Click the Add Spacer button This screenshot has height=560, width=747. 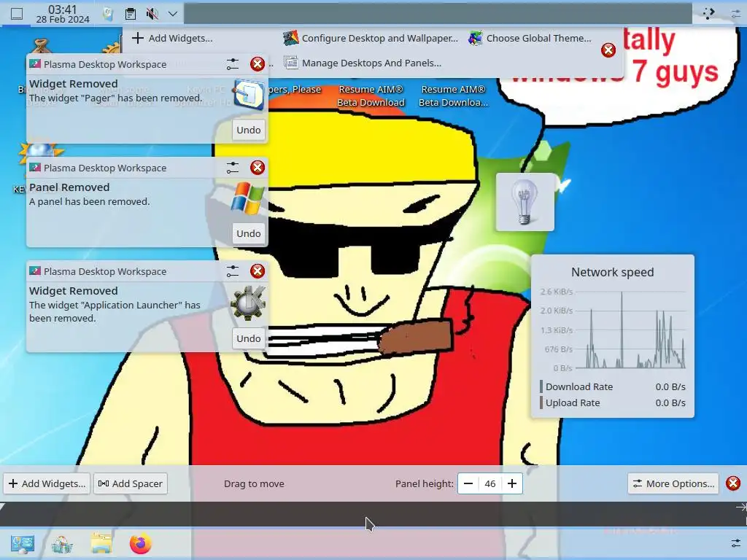(131, 483)
